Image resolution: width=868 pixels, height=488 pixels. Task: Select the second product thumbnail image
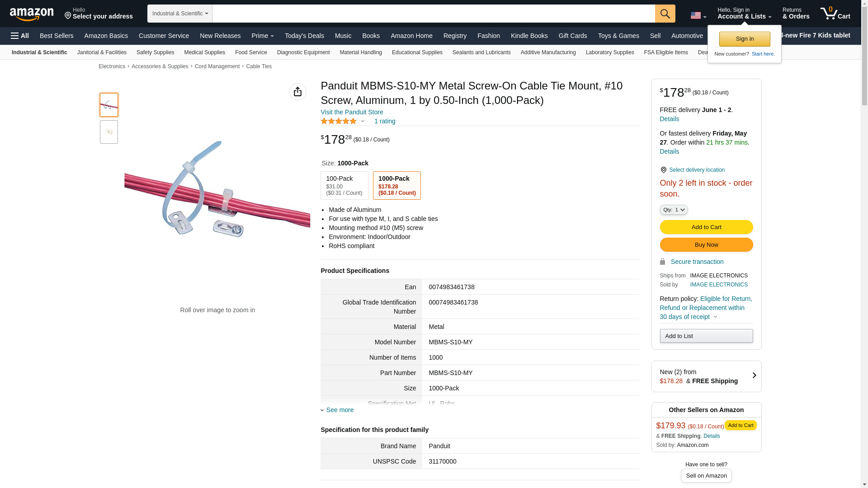pyautogui.click(x=109, y=132)
